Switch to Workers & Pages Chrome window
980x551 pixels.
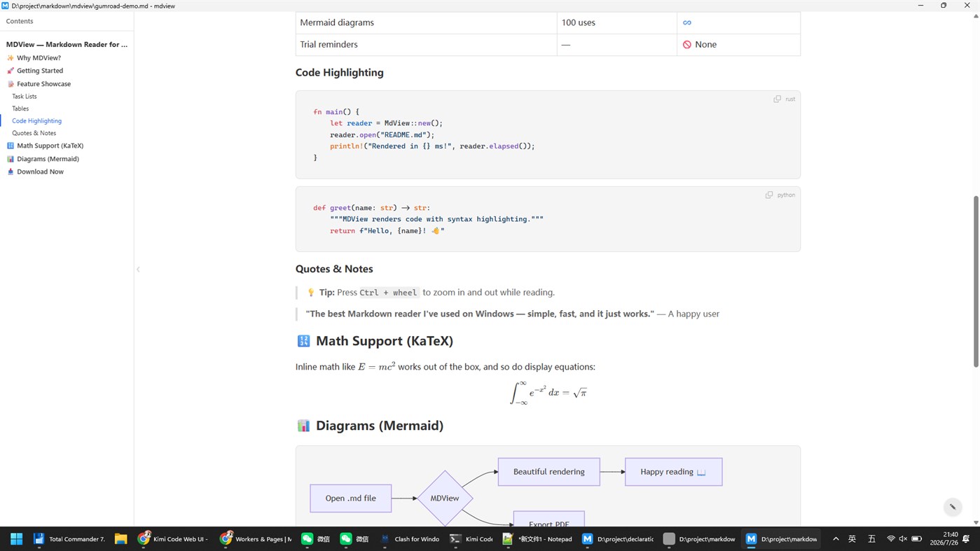[256, 538]
